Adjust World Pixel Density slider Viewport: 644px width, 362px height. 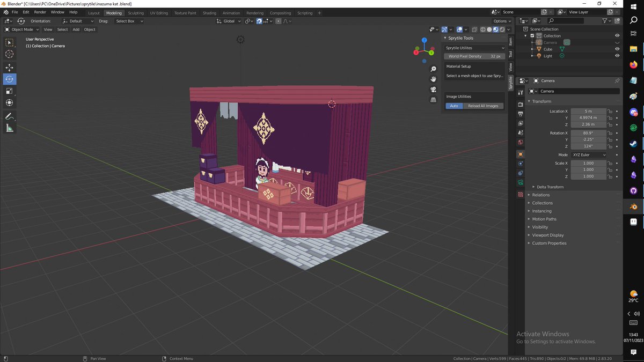click(475, 56)
